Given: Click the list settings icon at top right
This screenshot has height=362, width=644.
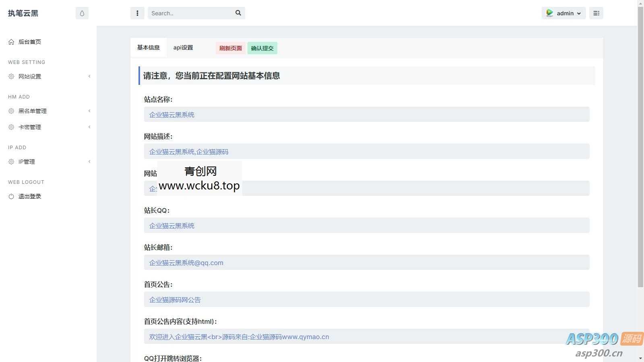Looking at the screenshot, I should click(596, 13).
